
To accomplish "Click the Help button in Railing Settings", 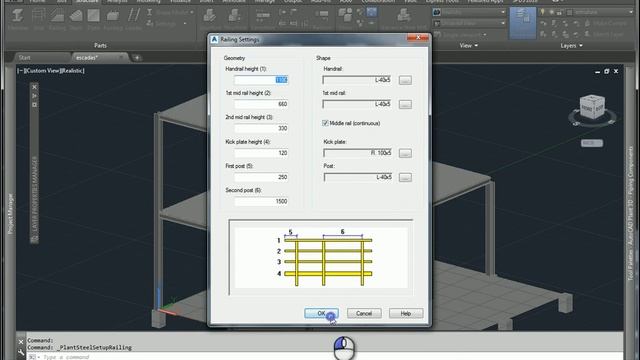I will 406,313.
